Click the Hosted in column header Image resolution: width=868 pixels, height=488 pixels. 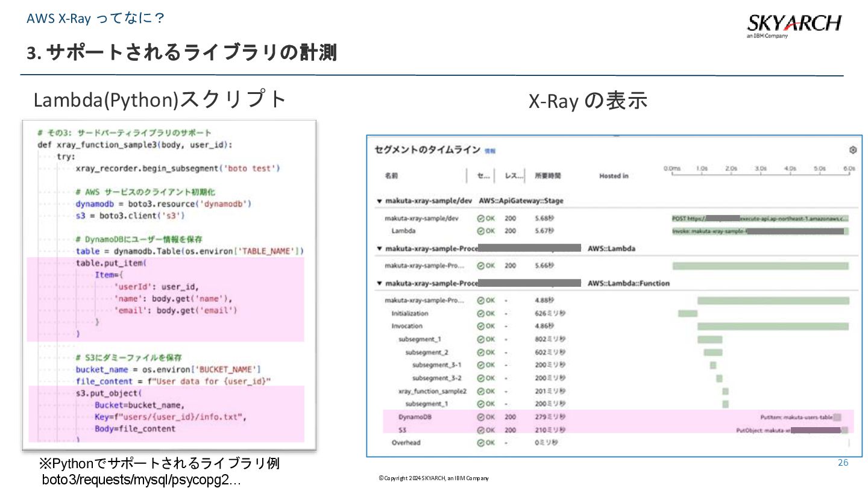pos(614,176)
